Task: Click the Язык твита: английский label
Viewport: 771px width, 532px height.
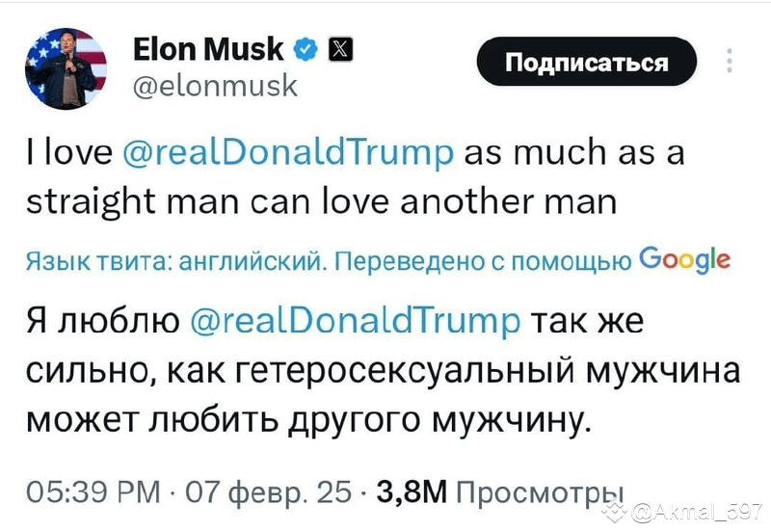Action: pyautogui.click(x=176, y=261)
